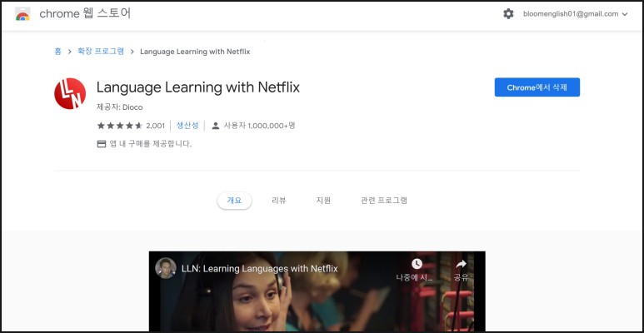Image resolution: width=644 pixels, height=333 pixels.
Task: Click the video Watch Later clock icon
Action: (417, 264)
